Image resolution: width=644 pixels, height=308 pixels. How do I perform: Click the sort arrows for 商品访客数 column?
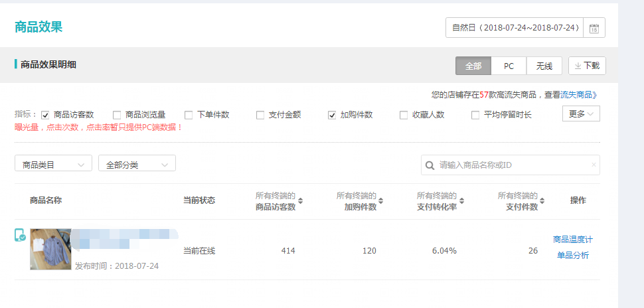[x=300, y=201]
